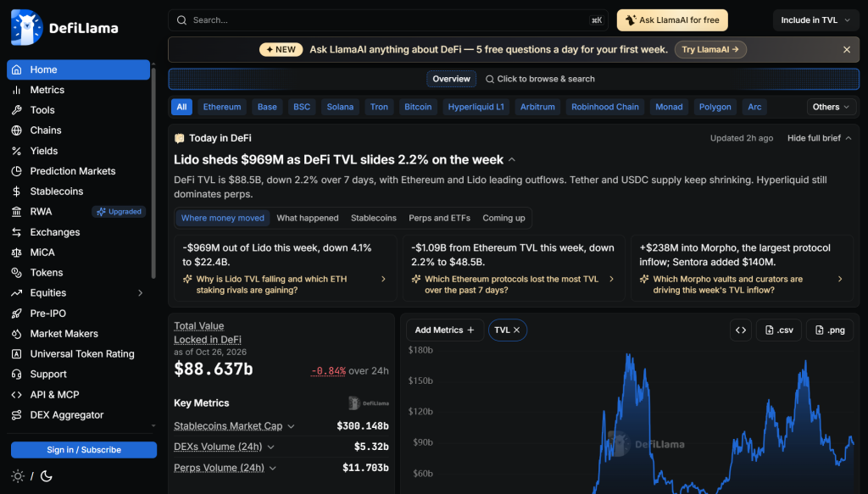
Task: Expand Perps Volume (24h) details
Action: tap(273, 468)
